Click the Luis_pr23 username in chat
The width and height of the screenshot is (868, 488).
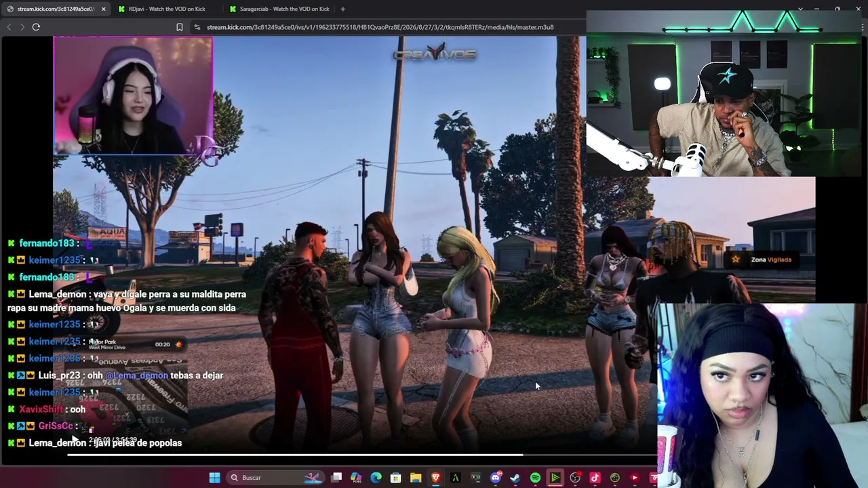[59, 375]
